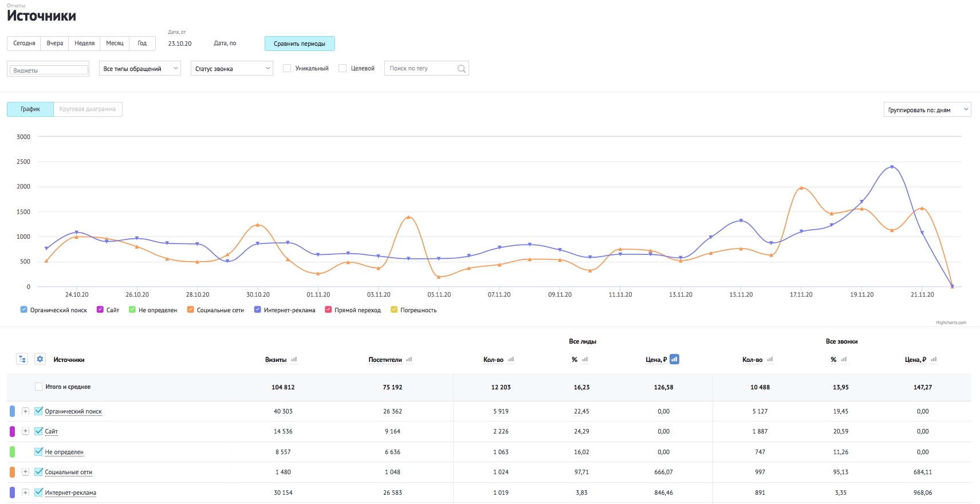Enable the Уникальный checkbox

coord(287,68)
